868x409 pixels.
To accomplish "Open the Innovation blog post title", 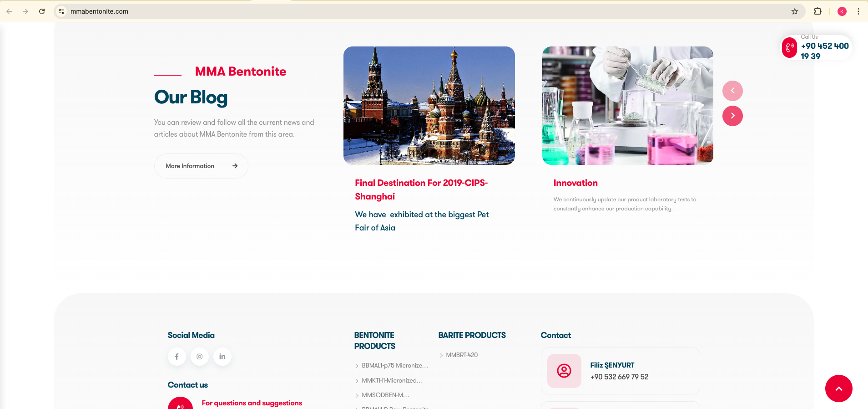I will [575, 183].
